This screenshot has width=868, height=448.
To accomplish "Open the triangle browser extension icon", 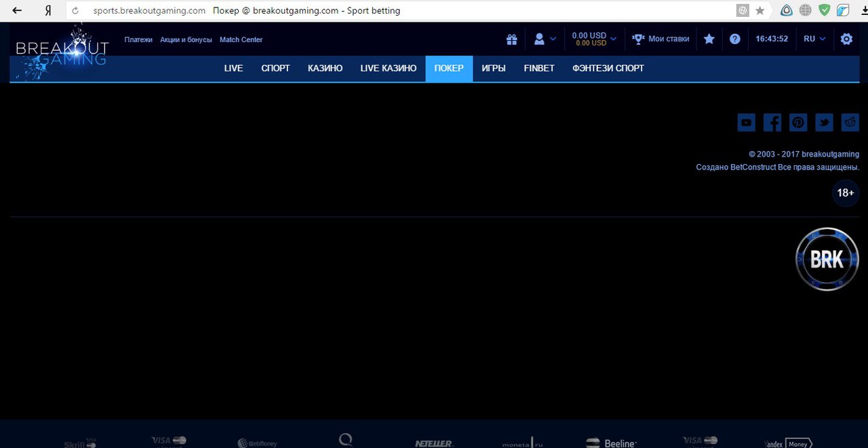I will pos(787,11).
